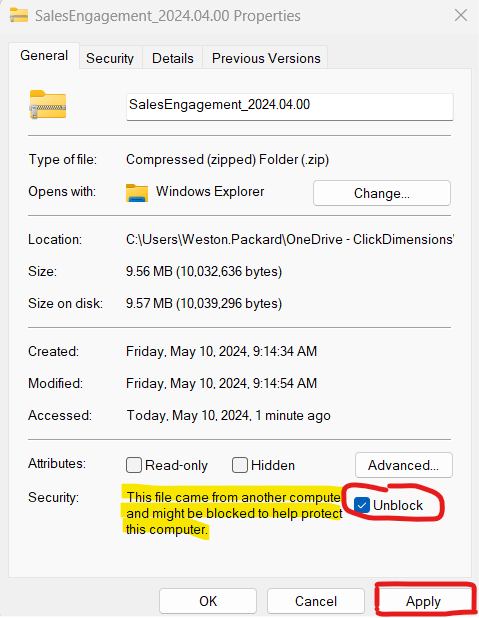Click the 'Attributes:' label
The image size is (479, 618).
point(57,463)
